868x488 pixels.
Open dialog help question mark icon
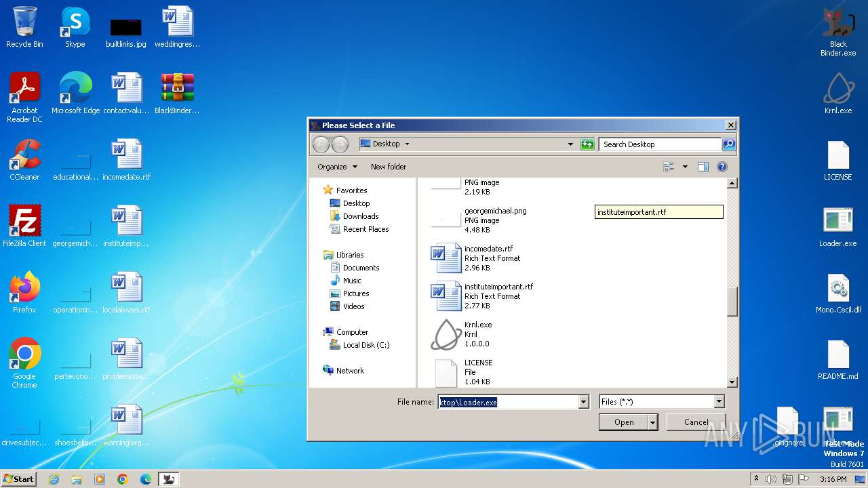(722, 167)
